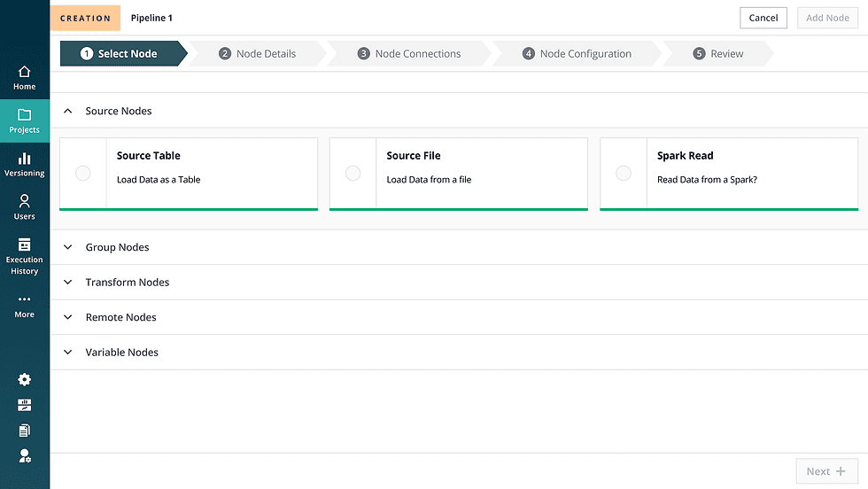Screen dimensions: 868x489
Task: Go to step 5 Review
Action: point(718,54)
